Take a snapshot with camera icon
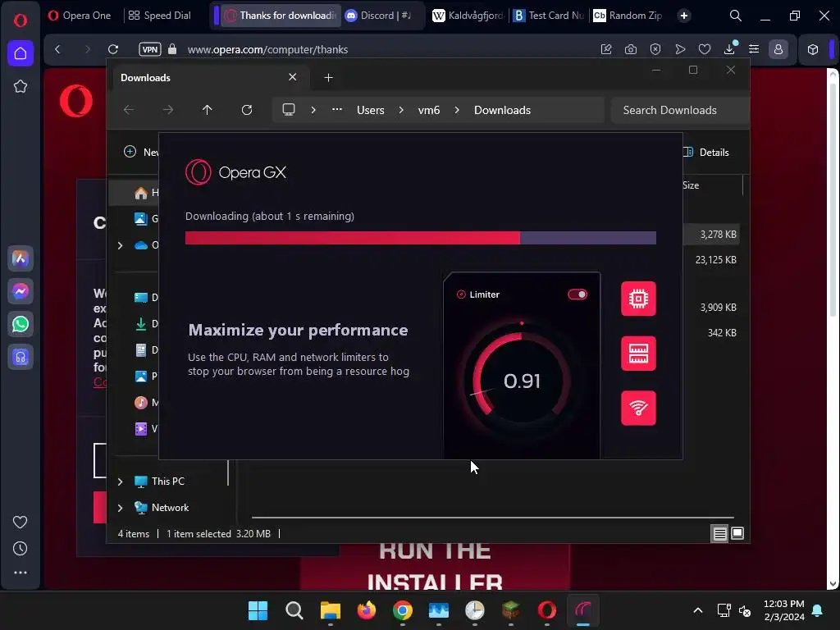Viewport: 840px width, 630px height. point(631,49)
